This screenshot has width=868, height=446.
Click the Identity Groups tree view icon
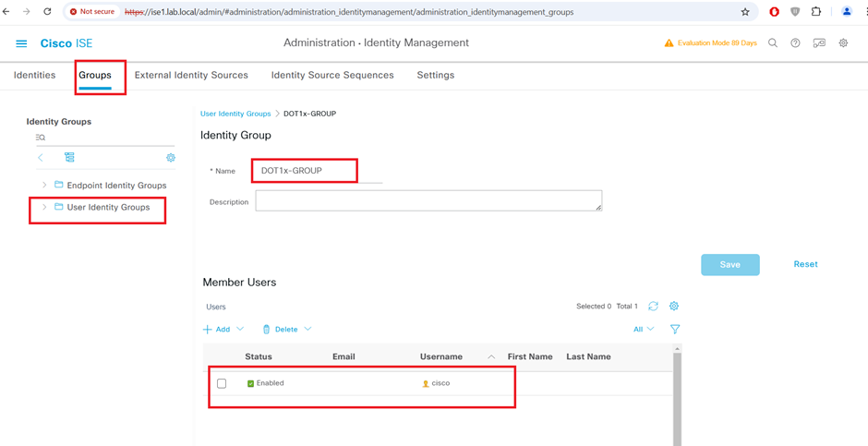tap(69, 158)
